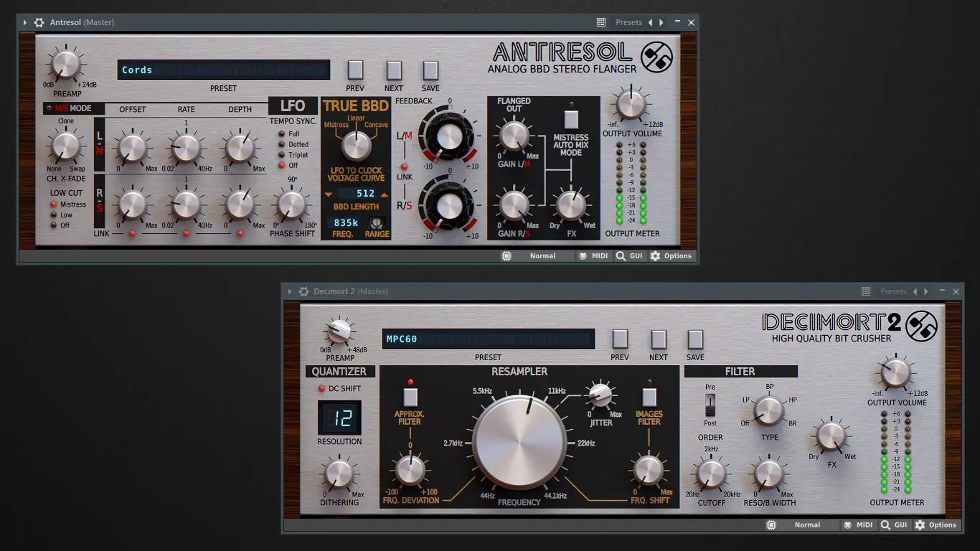
Task: Click next preset arrow in Decimort 2 titlebar
Action: pos(926,291)
